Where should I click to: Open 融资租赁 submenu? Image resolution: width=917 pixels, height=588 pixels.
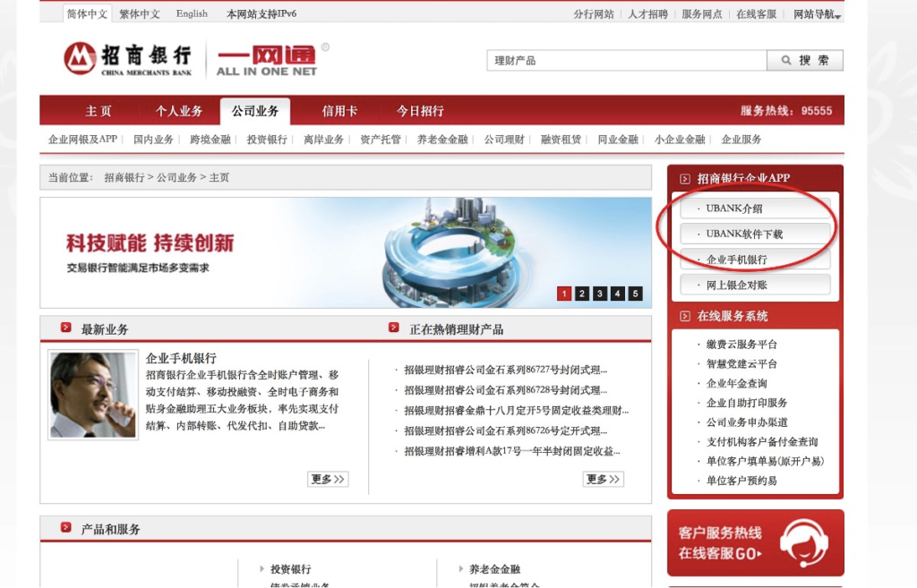pyautogui.click(x=561, y=139)
